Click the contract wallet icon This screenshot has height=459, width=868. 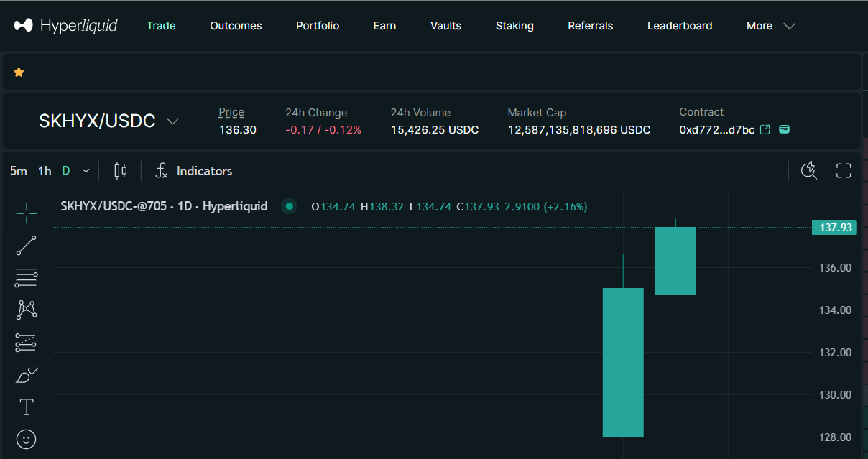(785, 129)
